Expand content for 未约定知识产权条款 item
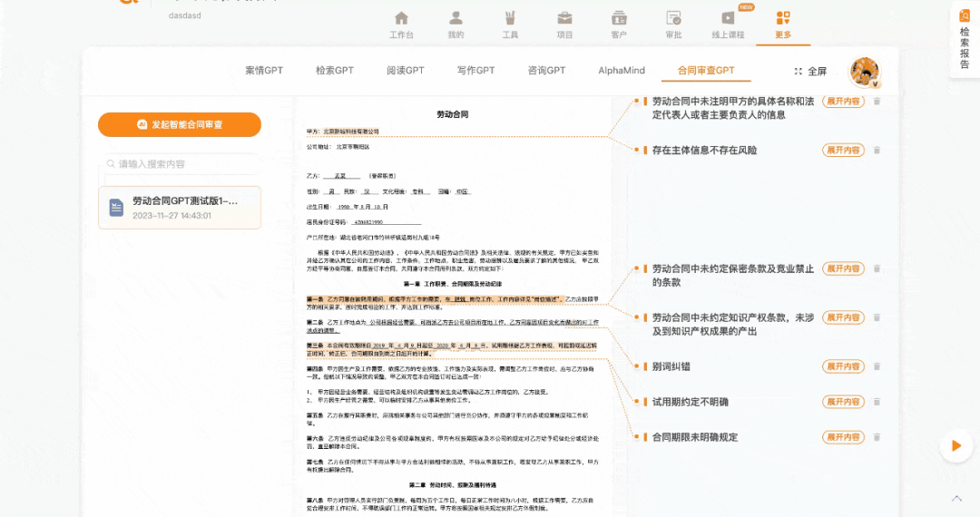The image size is (980, 517). [843, 317]
